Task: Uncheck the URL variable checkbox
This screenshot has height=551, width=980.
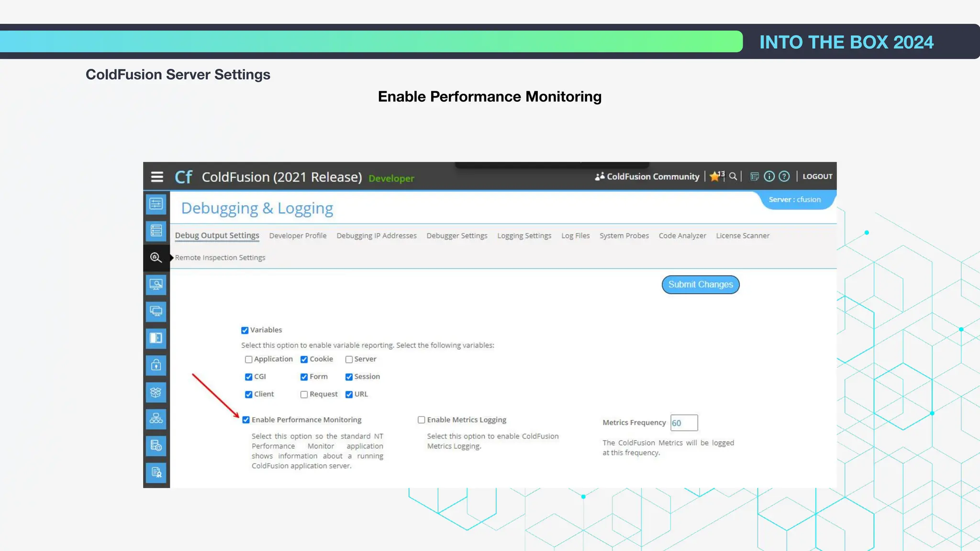Action: click(x=349, y=395)
